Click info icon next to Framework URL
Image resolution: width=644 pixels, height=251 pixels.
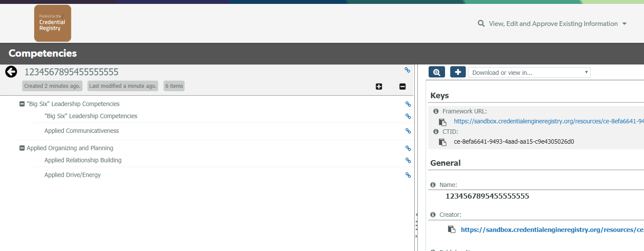coord(436,111)
